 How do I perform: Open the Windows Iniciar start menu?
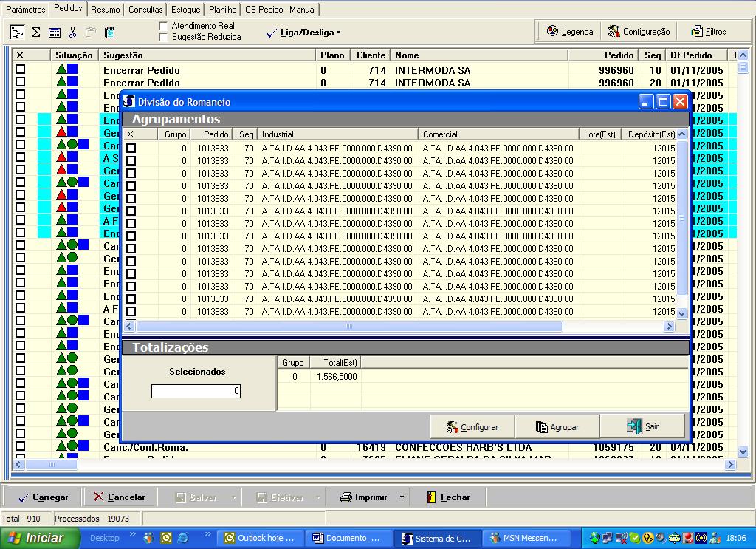point(39,538)
